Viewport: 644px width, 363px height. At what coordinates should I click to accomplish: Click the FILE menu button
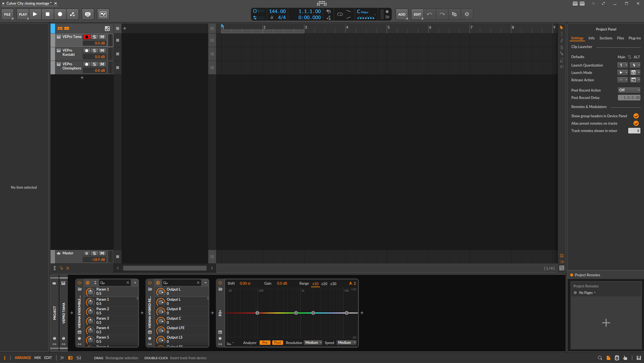click(x=8, y=14)
